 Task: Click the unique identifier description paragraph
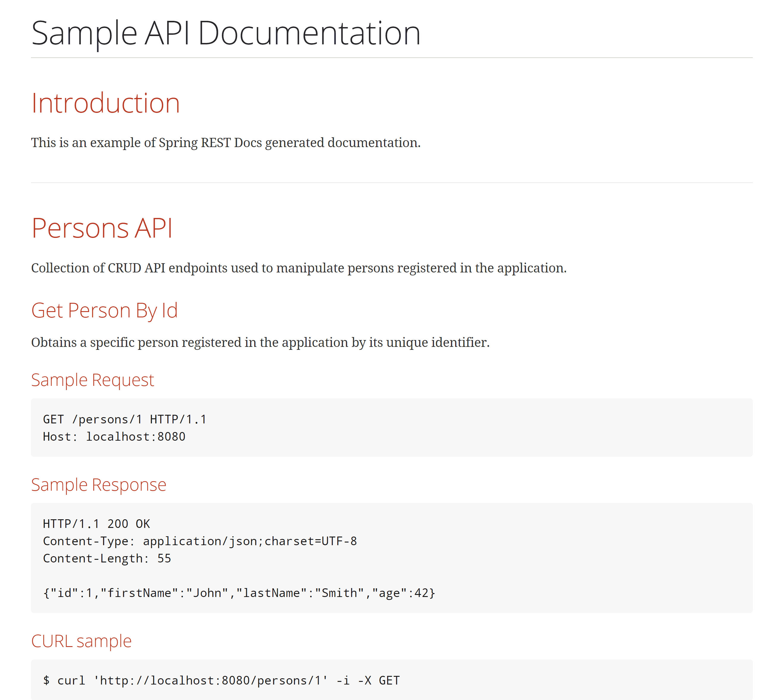pyautogui.click(x=260, y=342)
